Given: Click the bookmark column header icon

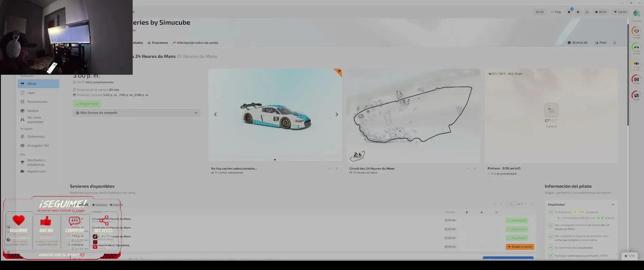Looking at the screenshot, I should [496, 212].
